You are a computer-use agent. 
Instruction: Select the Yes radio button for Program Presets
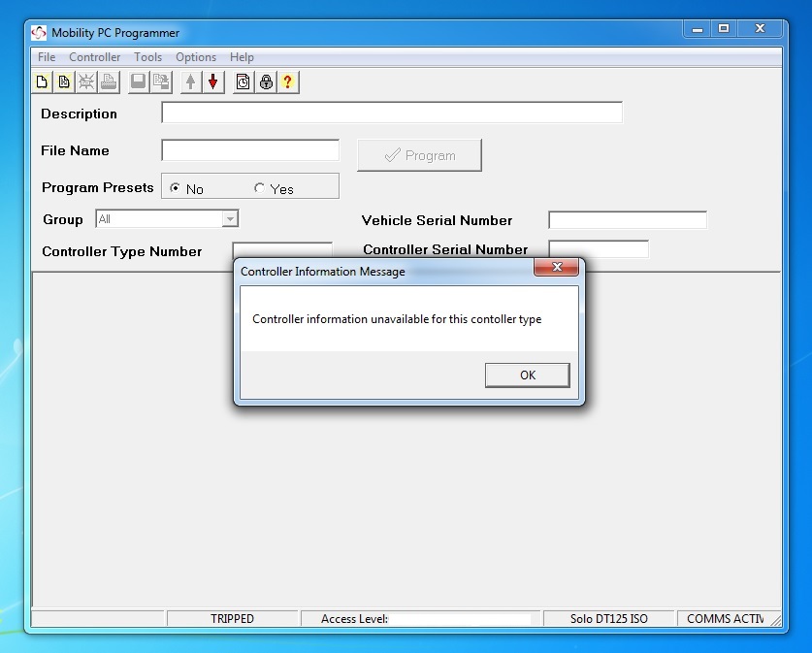pos(259,188)
